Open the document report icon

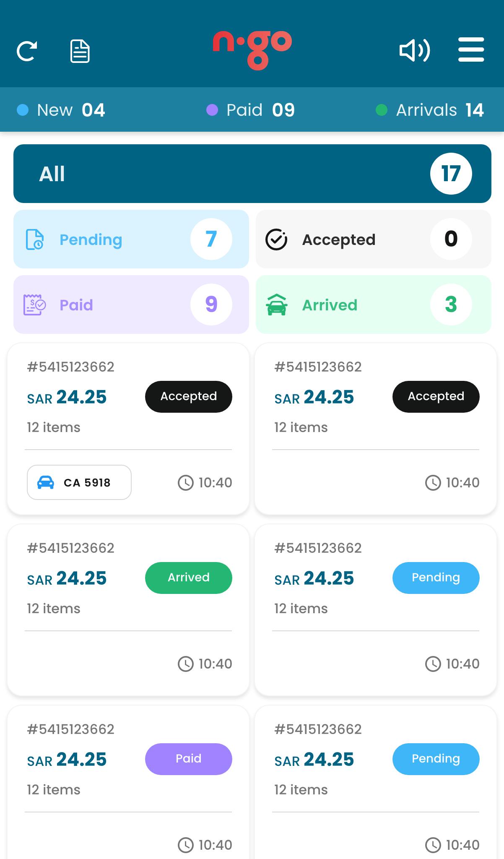(x=80, y=51)
